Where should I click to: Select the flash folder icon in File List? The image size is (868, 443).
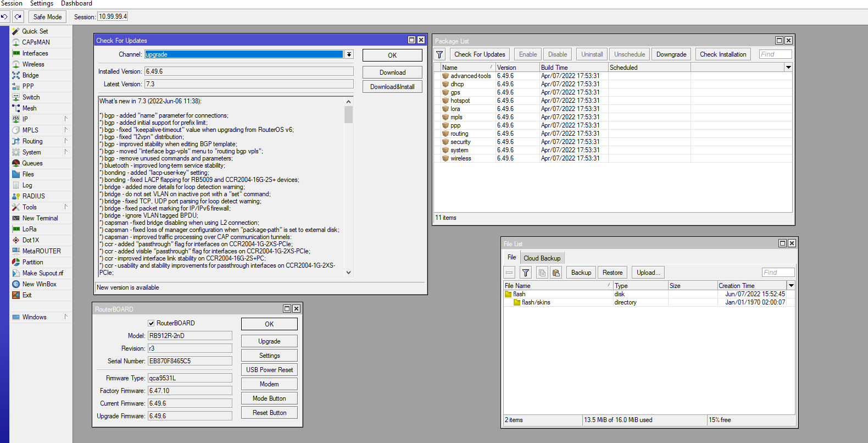click(x=508, y=294)
